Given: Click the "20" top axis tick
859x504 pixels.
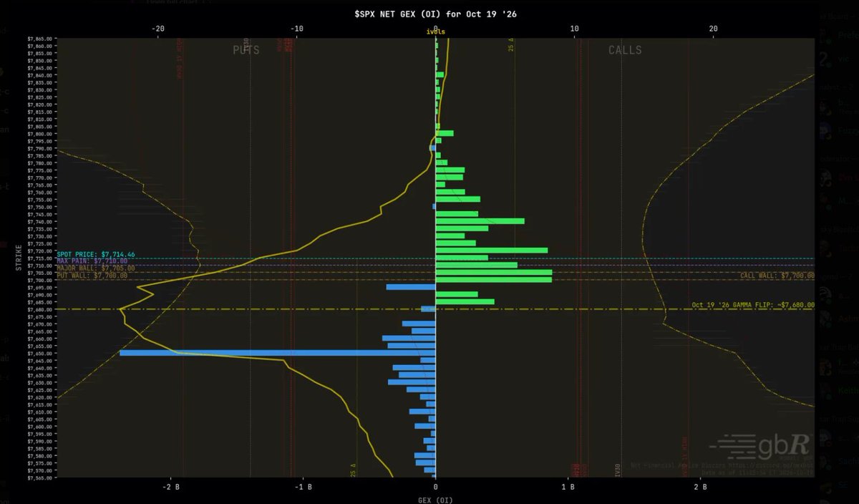Looking at the screenshot, I should tap(713, 29).
